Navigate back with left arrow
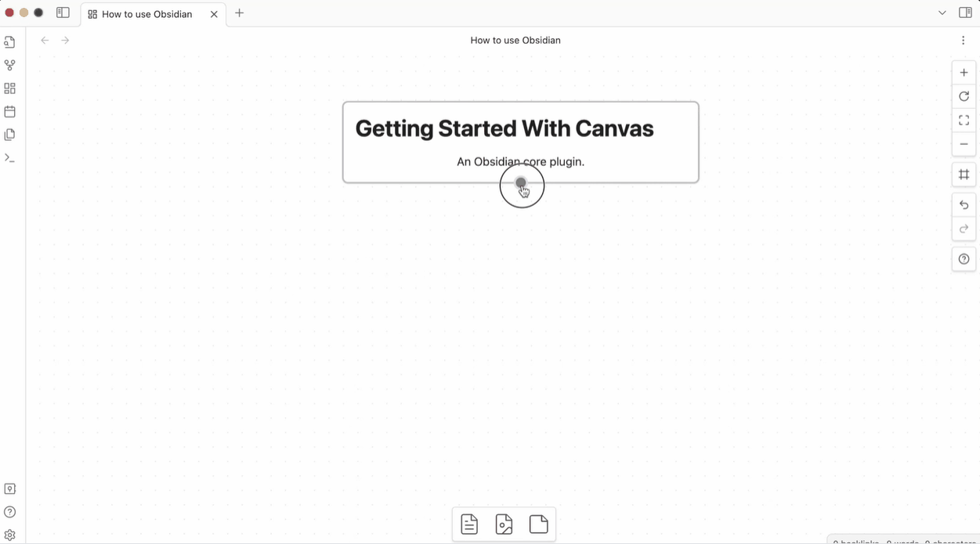The image size is (980, 544). (45, 40)
